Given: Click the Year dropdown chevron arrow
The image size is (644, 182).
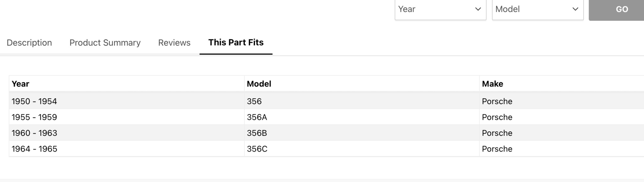Looking at the screenshot, I should (x=478, y=9).
